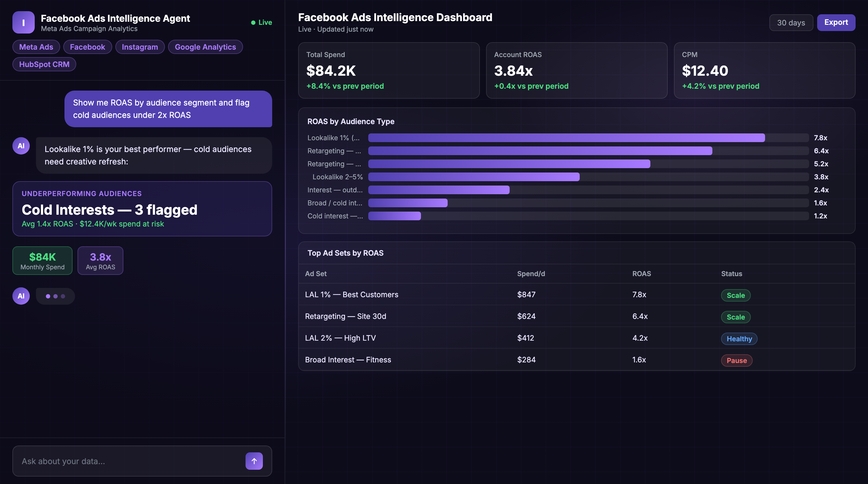
Task: Click the +4.2% vs prev period text
Action: click(721, 86)
